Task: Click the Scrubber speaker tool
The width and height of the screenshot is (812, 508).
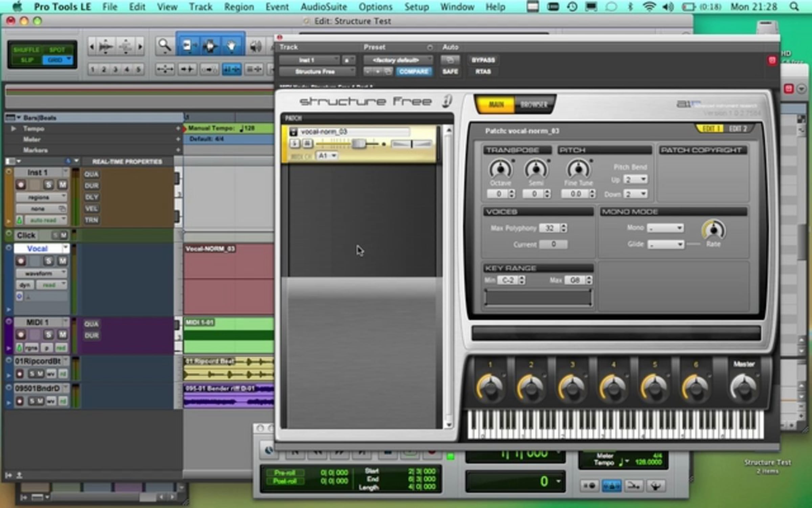Action: click(255, 46)
